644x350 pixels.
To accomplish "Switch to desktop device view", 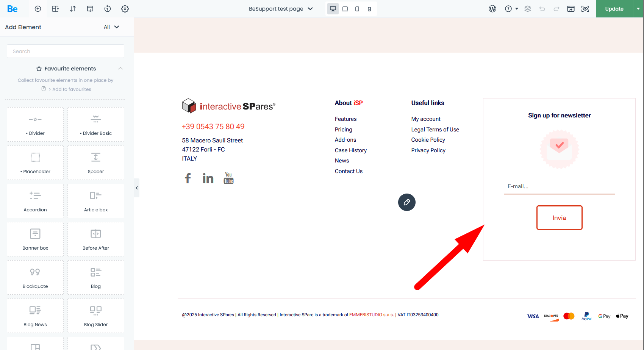I will pos(333,9).
